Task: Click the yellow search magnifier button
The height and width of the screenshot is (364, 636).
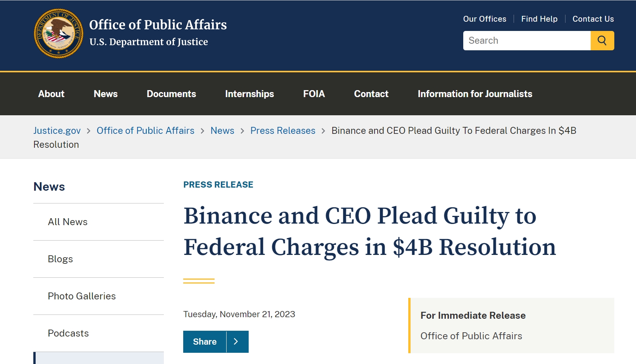Action: (x=602, y=41)
